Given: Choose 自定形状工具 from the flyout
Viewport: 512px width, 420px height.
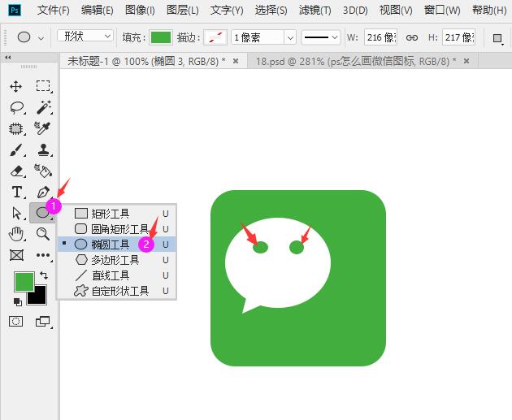Looking at the screenshot, I should coord(116,291).
